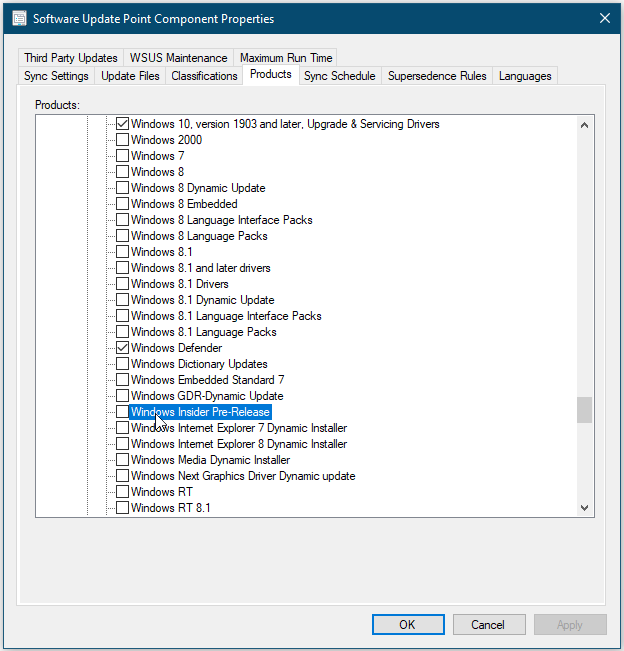Check the Windows Insider Pre-Release checkbox
Screen dimensions: 624x651
[122, 412]
